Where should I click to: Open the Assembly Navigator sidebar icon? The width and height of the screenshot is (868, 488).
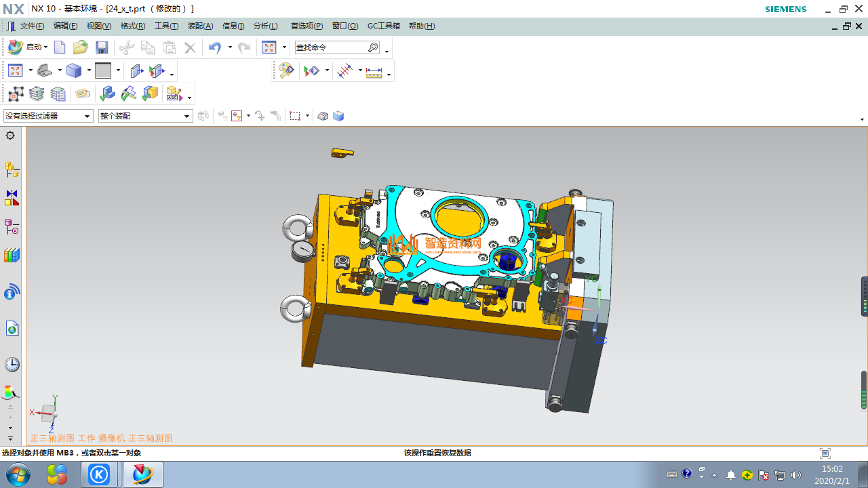pos(12,169)
